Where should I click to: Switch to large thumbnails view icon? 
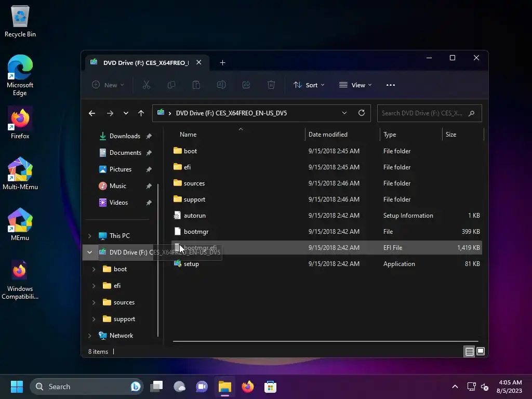[481, 352]
